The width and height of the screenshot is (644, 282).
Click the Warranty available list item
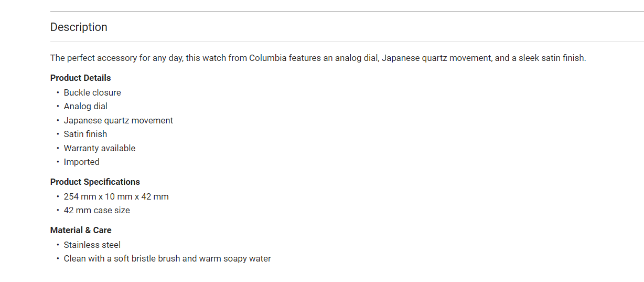(x=100, y=148)
